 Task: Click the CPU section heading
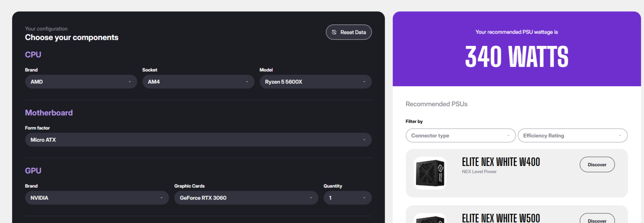click(x=33, y=54)
